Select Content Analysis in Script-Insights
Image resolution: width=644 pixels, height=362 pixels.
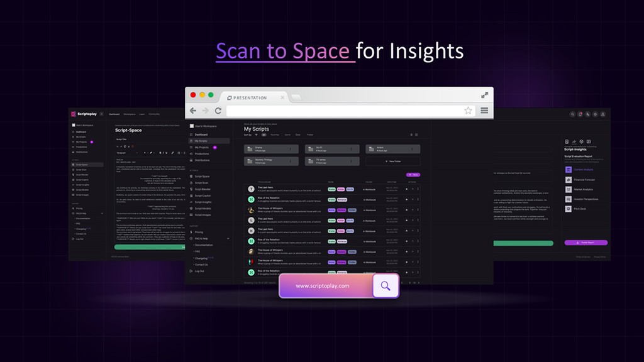click(x=579, y=170)
